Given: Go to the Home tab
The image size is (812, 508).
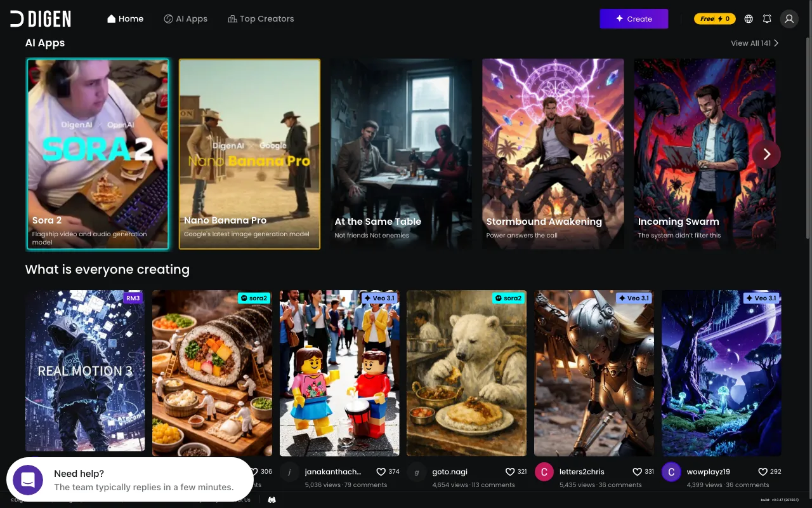Looking at the screenshot, I should click(125, 19).
